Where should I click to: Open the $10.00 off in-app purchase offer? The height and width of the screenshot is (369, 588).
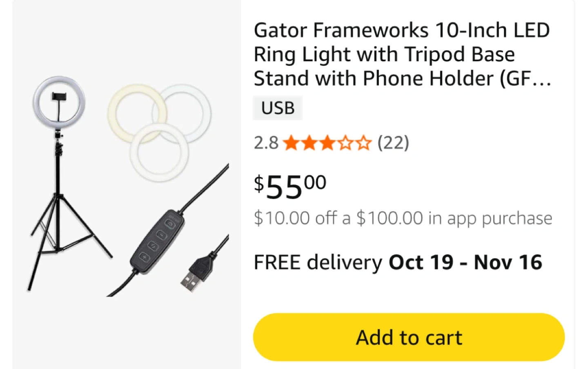pyautogui.click(x=403, y=218)
